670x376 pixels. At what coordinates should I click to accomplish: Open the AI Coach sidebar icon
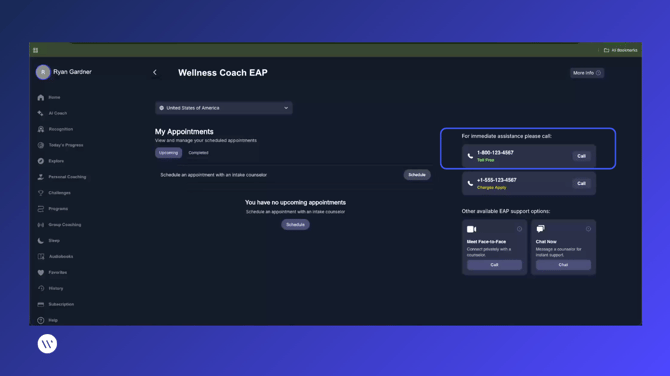click(41, 113)
